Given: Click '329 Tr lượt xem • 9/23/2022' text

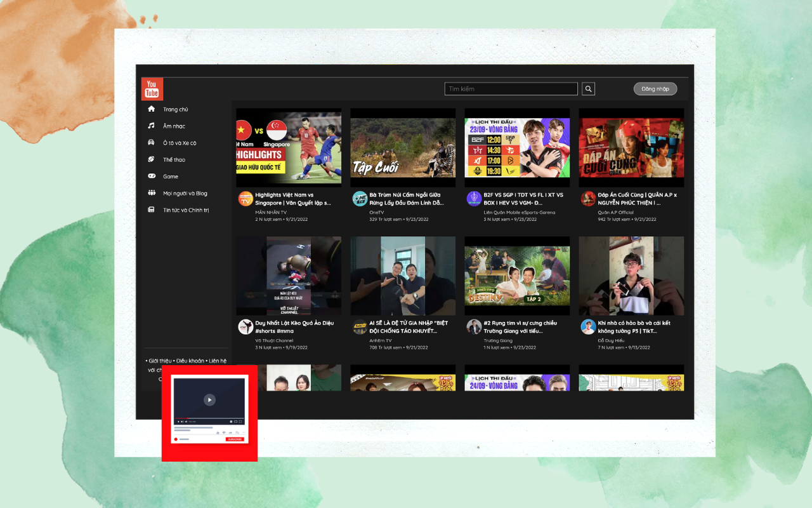Looking at the screenshot, I should [x=398, y=219].
